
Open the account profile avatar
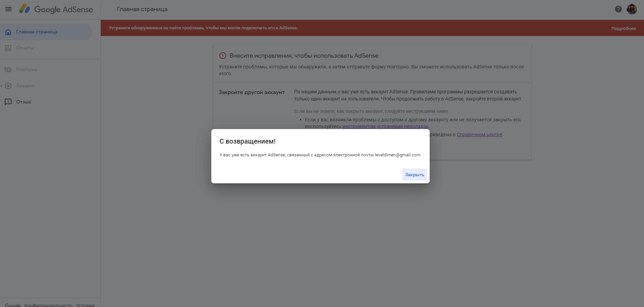click(x=632, y=9)
